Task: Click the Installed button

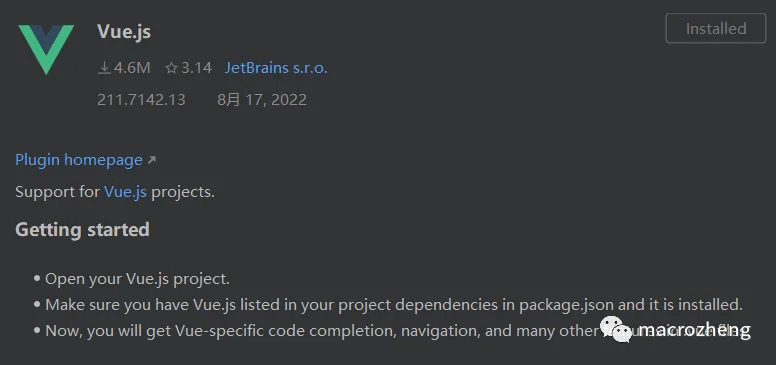Action: pyautogui.click(x=716, y=29)
